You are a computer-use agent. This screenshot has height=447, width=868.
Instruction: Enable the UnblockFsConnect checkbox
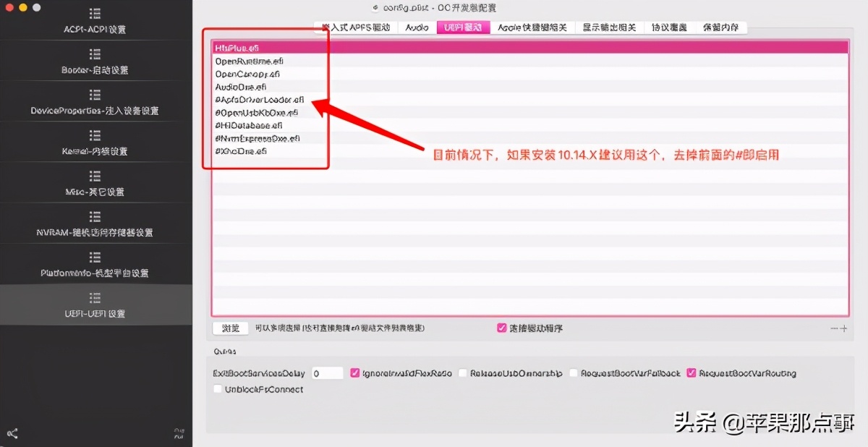point(218,388)
